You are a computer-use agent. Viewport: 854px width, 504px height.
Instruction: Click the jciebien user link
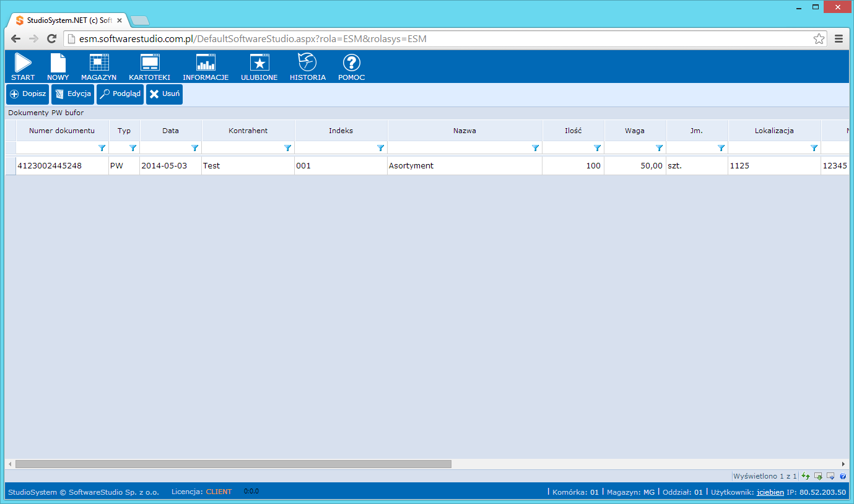point(770,492)
